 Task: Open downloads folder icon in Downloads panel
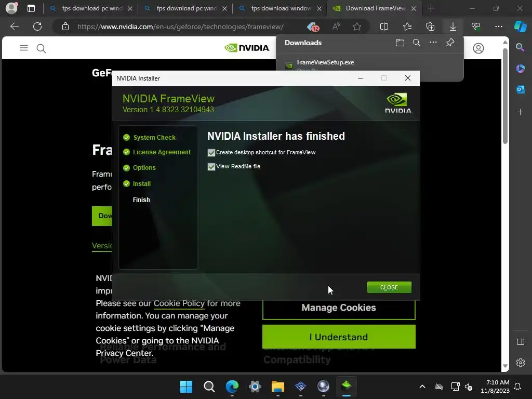point(400,43)
